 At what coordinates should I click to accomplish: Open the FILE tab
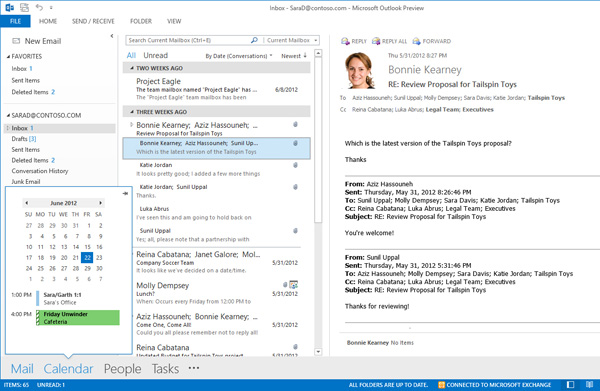click(15, 21)
